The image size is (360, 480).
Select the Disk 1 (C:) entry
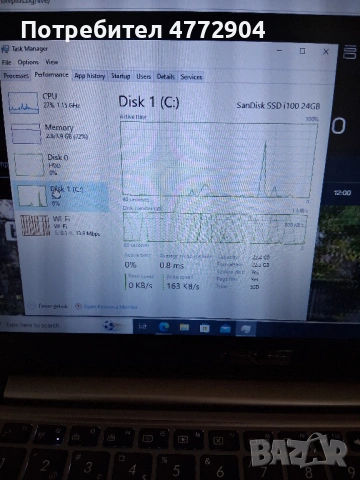point(62,197)
